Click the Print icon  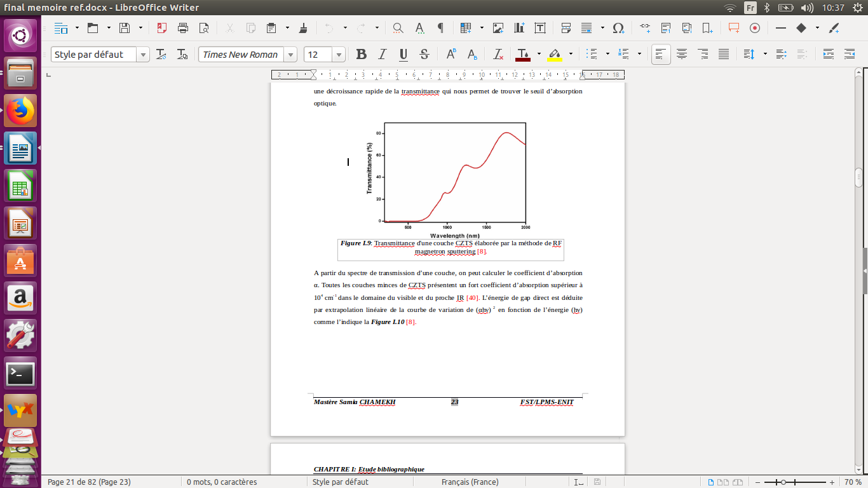[183, 28]
